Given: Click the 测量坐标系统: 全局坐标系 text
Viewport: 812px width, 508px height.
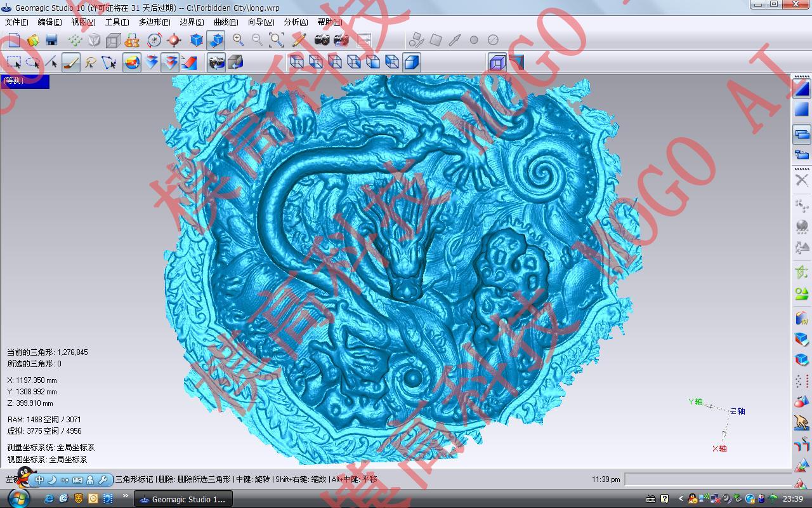Looking at the screenshot, I should [51, 447].
